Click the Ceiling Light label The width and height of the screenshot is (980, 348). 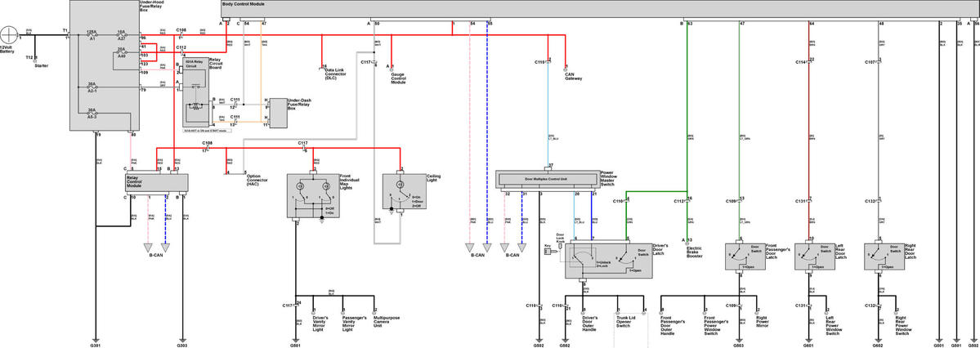pyautogui.click(x=433, y=178)
